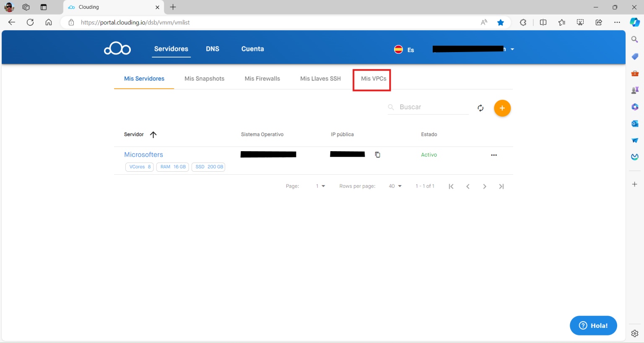Image resolution: width=644 pixels, height=343 pixels.
Task: Open the browser extensions menu
Action: [x=523, y=22]
